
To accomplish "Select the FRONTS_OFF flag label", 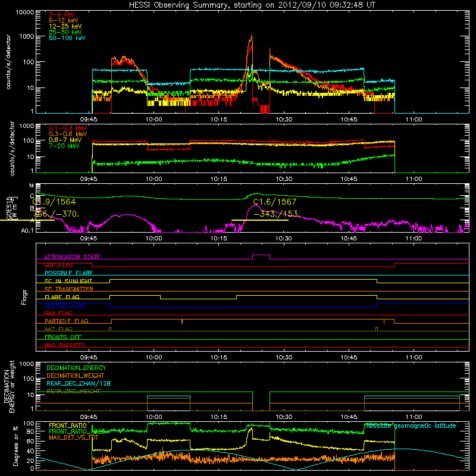I will tap(63, 337).
